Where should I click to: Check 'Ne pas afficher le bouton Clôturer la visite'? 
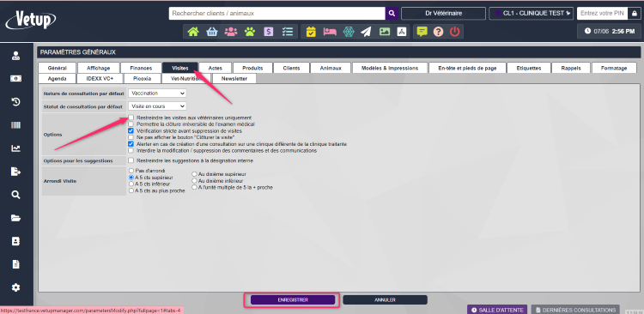point(131,137)
